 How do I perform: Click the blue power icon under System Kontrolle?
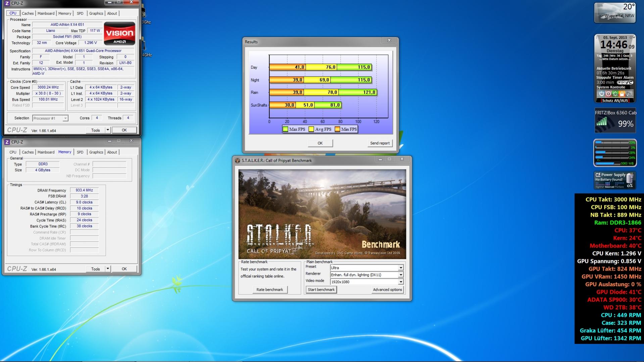point(601,94)
